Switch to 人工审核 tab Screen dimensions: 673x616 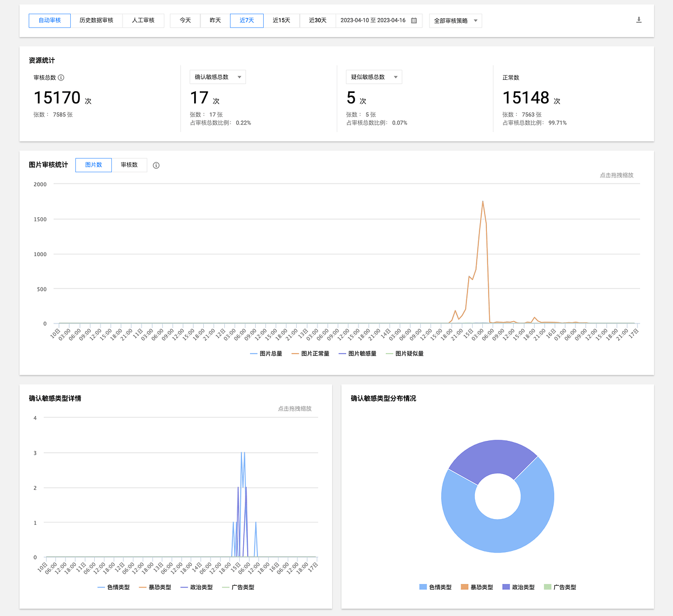tap(143, 21)
